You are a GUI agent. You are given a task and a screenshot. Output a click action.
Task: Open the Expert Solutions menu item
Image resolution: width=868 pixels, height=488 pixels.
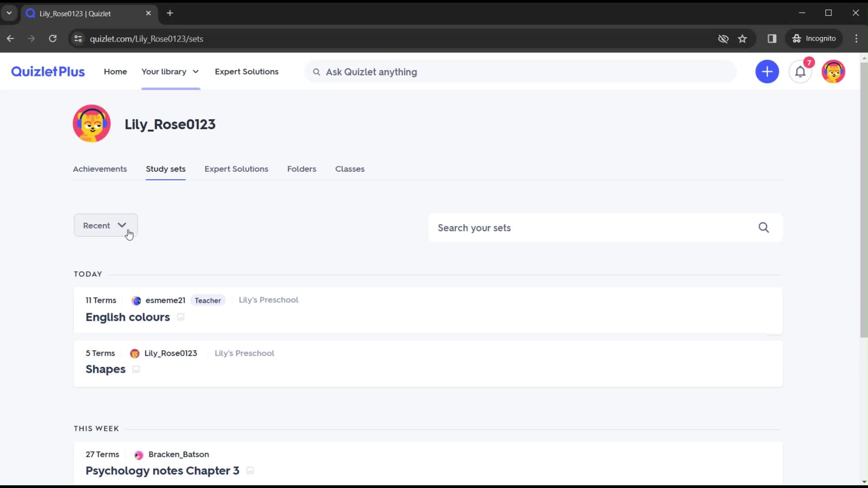click(x=247, y=71)
